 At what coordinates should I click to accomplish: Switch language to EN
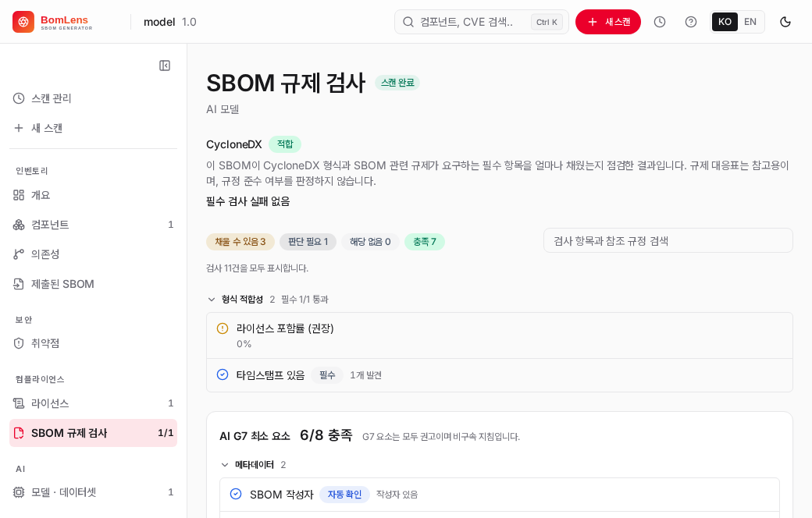(x=750, y=22)
